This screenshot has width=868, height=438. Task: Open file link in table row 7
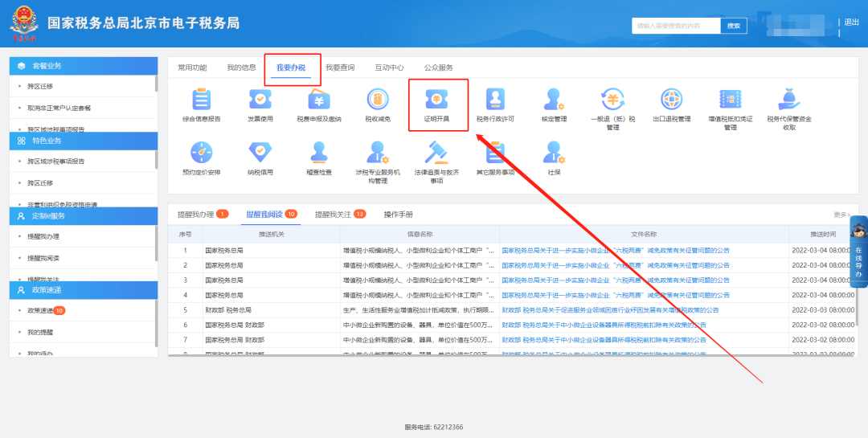pyautogui.click(x=604, y=340)
